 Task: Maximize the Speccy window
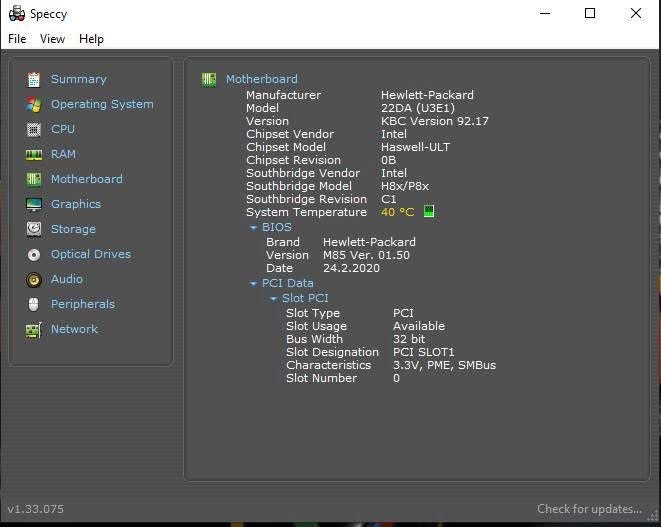(590, 13)
